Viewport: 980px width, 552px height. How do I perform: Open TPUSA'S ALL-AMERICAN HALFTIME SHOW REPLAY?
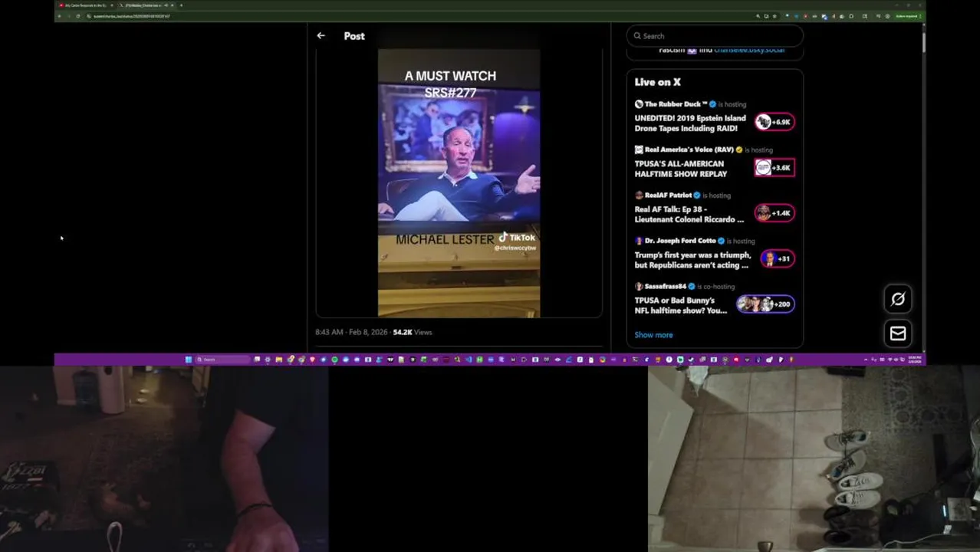pos(681,169)
